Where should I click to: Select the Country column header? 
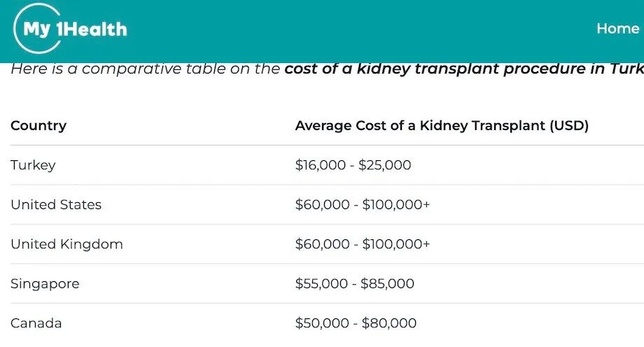pos(38,125)
